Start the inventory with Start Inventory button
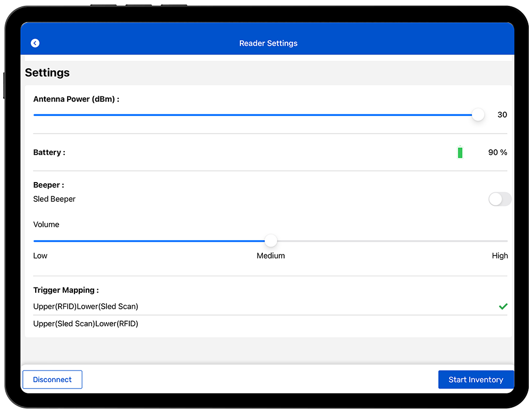The width and height of the screenshot is (532, 412). point(476,380)
